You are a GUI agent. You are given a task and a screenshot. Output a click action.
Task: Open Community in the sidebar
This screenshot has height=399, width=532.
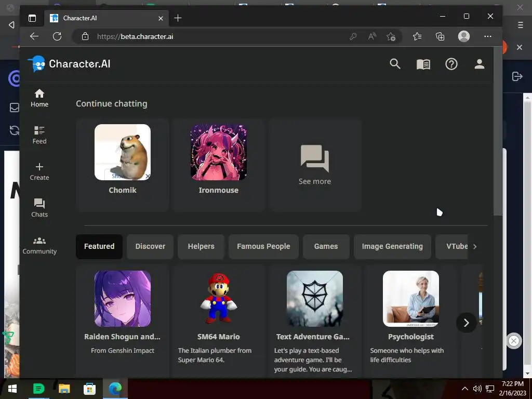(x=39, y=245)
